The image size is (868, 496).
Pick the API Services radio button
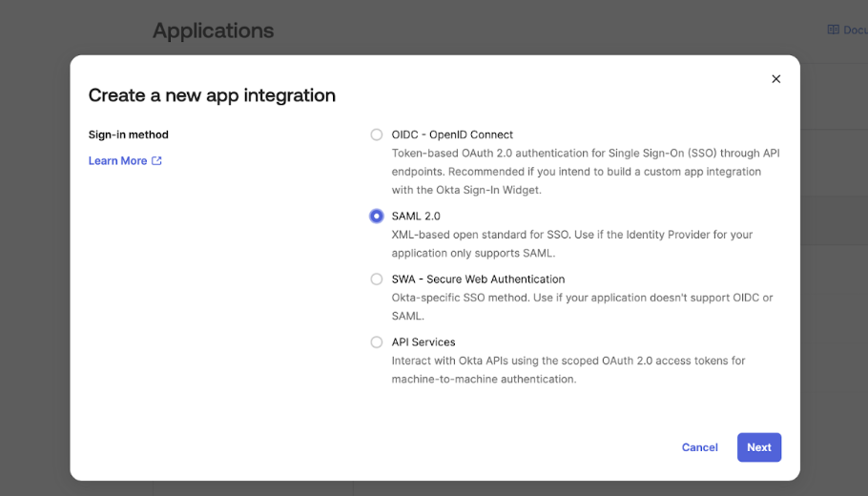tap(377, 342)
